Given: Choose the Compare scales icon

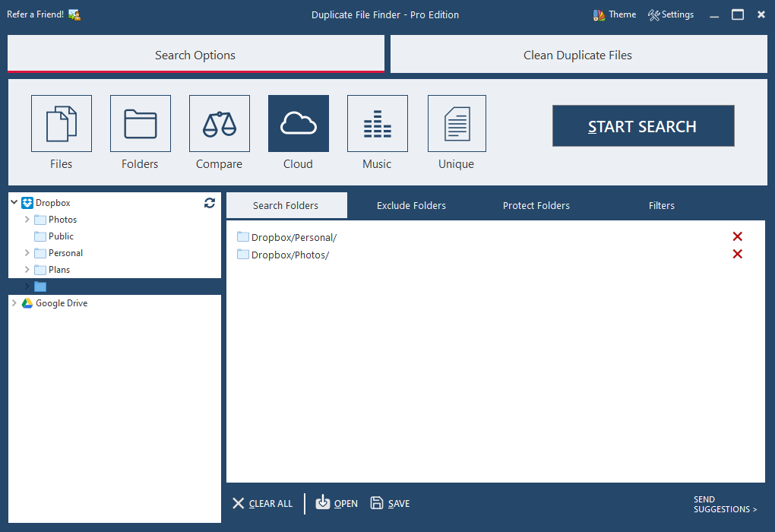Looking at the screenshot, I should [x=220, y=124].
